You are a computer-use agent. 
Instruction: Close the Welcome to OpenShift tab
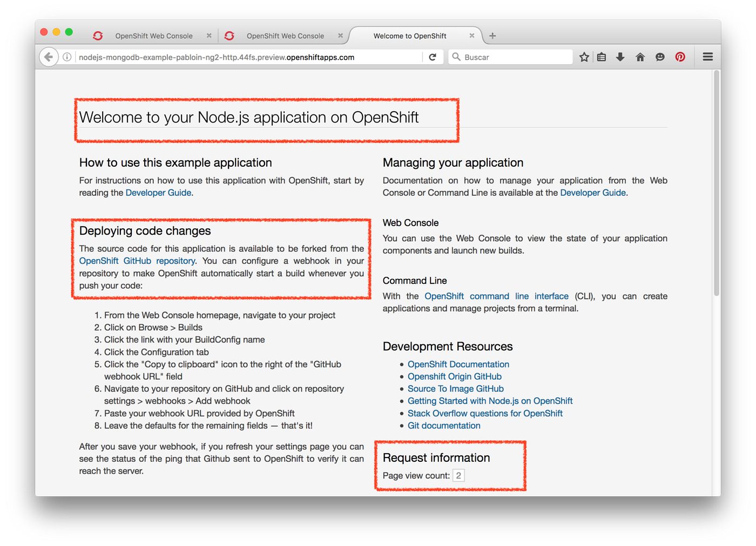coord(472,36)
